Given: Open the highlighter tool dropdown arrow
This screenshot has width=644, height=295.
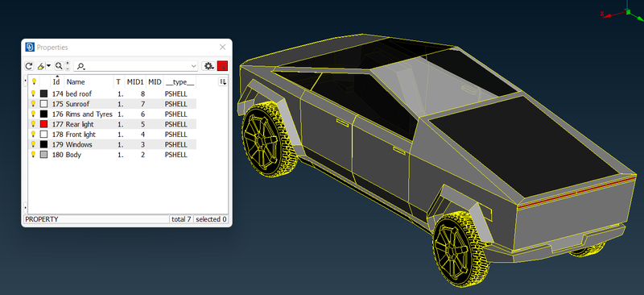Looking at the screenshot, I should [49, 66].
